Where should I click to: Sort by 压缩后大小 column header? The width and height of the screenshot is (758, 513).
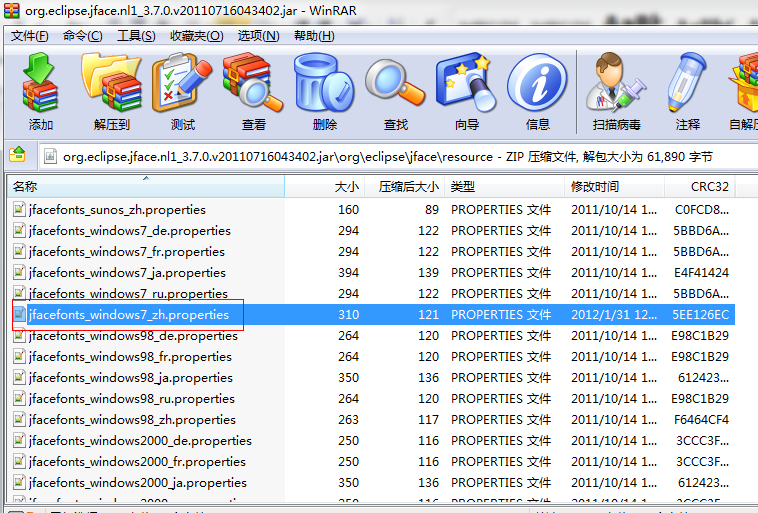coord(405,187)
